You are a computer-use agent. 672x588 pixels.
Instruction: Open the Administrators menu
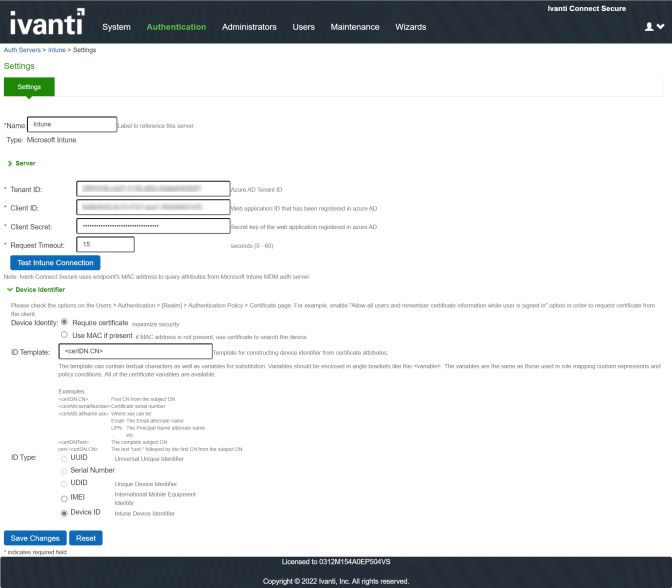point(249,27)
